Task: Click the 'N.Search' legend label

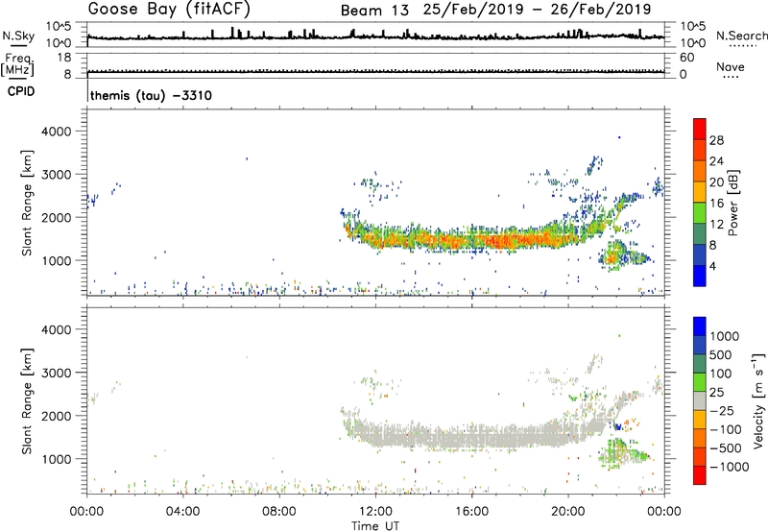Action: point(741,36)
